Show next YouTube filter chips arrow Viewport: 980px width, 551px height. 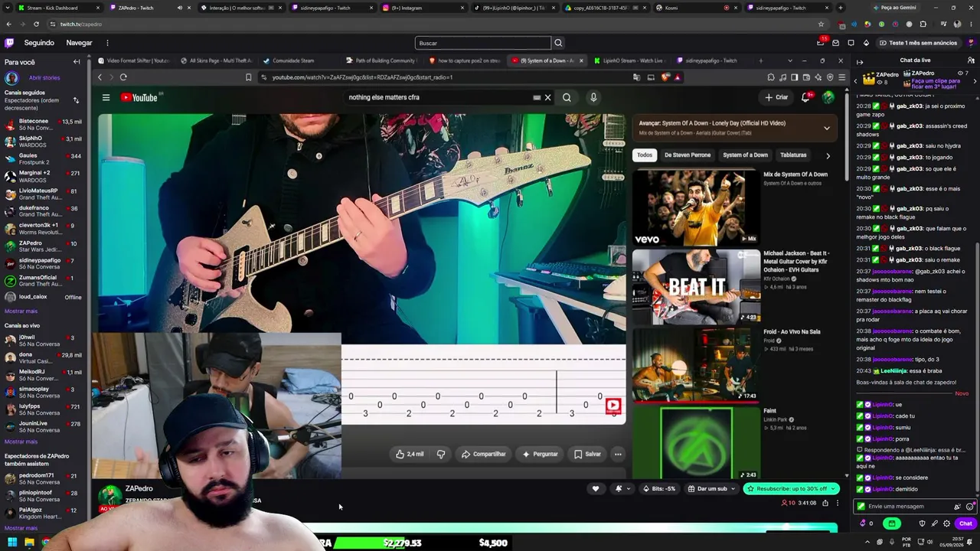[828, 155]
